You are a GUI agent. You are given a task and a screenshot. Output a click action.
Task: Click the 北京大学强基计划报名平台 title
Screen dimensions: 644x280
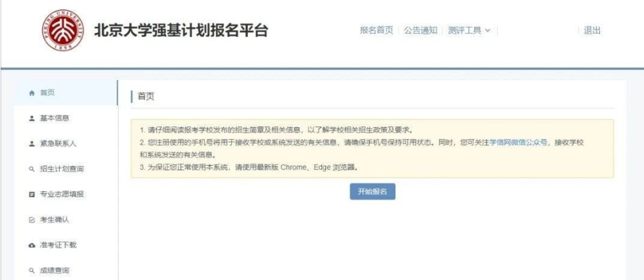181,30
